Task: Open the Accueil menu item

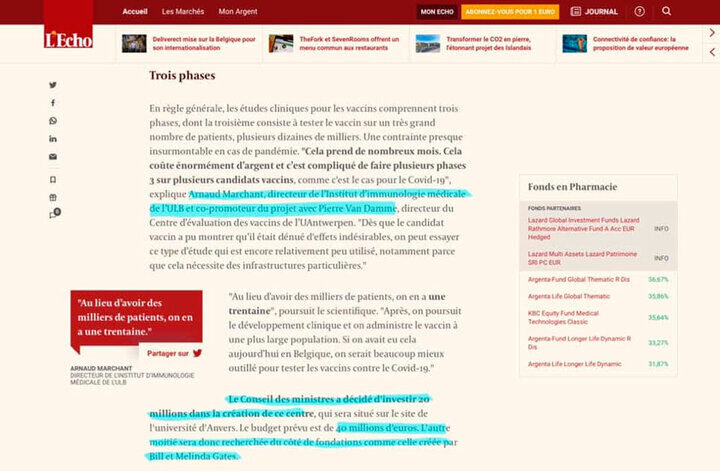Action: [135, 11]
